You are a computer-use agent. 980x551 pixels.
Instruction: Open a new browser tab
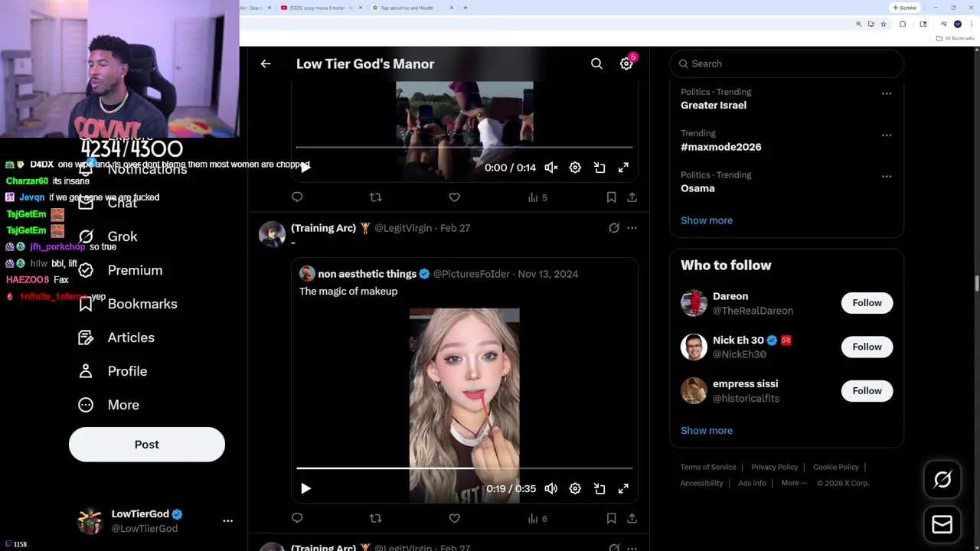(x=465, y=8)
